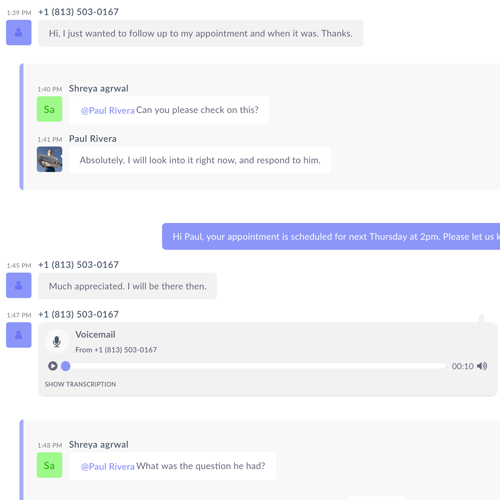The height and width of the screenshot is (500, 500).
Task: Show the voicemail transcription
Action: point(80,384)
